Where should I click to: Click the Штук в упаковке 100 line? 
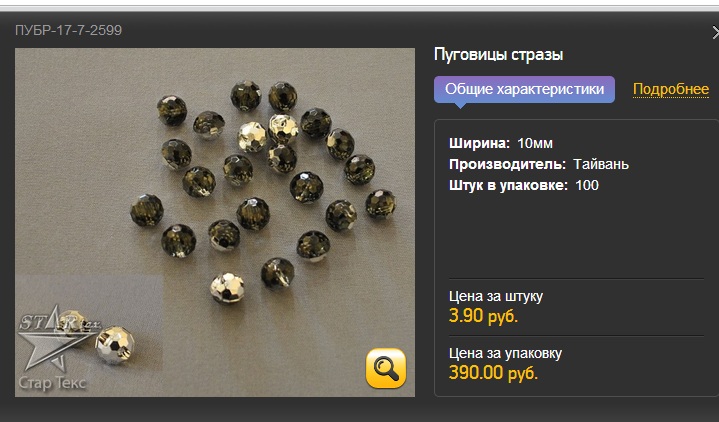(524, 185)
